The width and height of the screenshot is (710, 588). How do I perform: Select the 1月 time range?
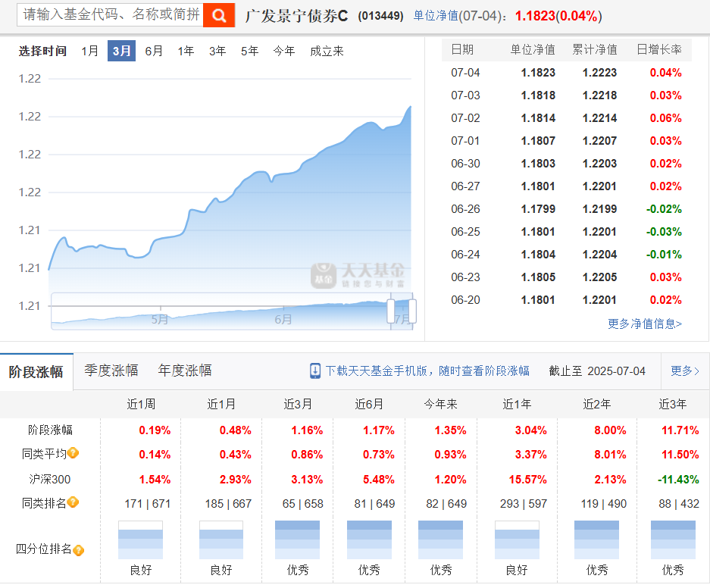[x=89, y=51]
